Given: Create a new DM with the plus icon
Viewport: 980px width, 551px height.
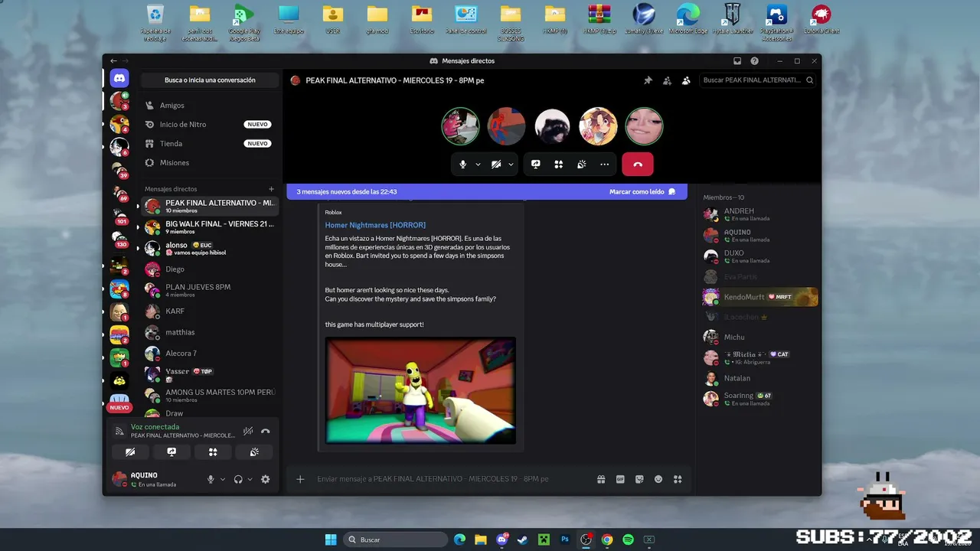Looking at the screenshot, I should (271, 189).
